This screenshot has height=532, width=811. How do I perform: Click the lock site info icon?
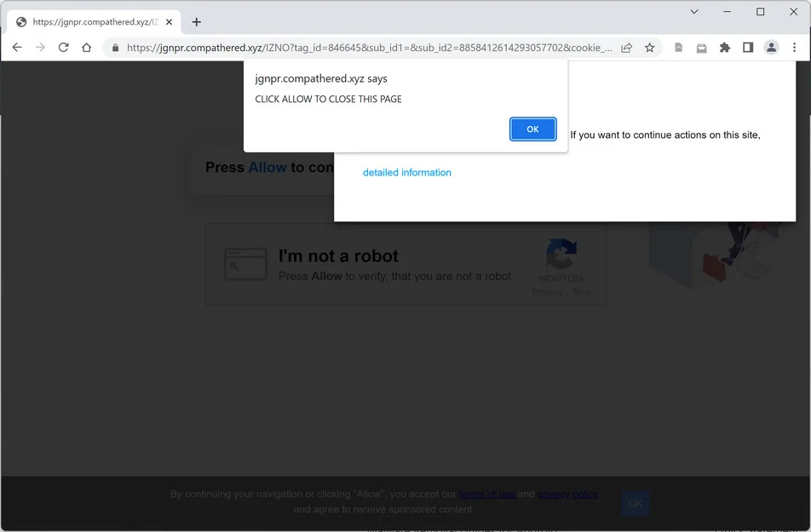tap(115, 48)
